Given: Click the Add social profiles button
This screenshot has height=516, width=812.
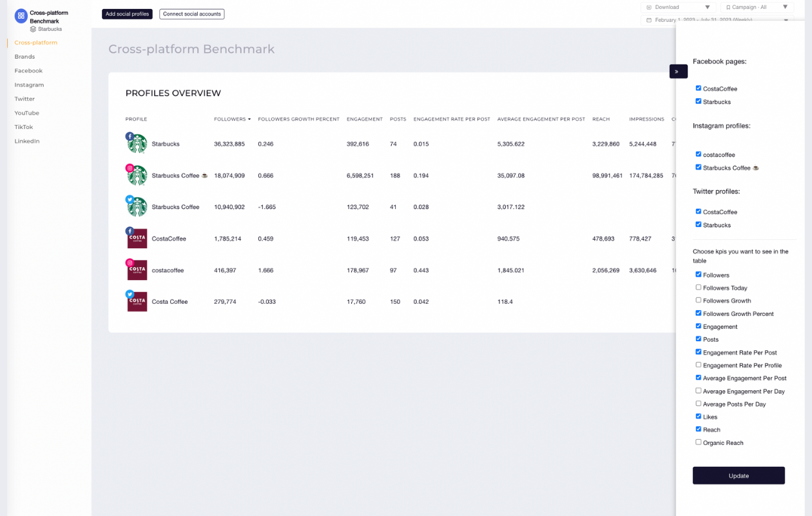Looking at the screenshot, I should pyautogui.click(x=127, y=14).
